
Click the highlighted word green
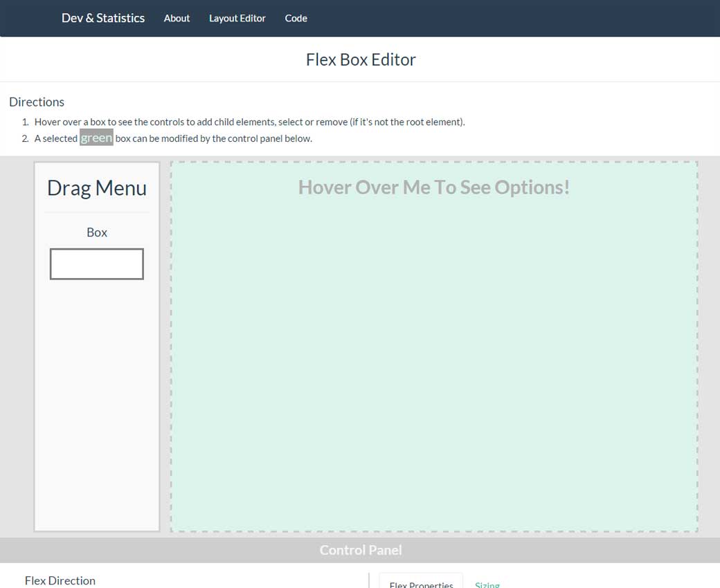point(96,138)
